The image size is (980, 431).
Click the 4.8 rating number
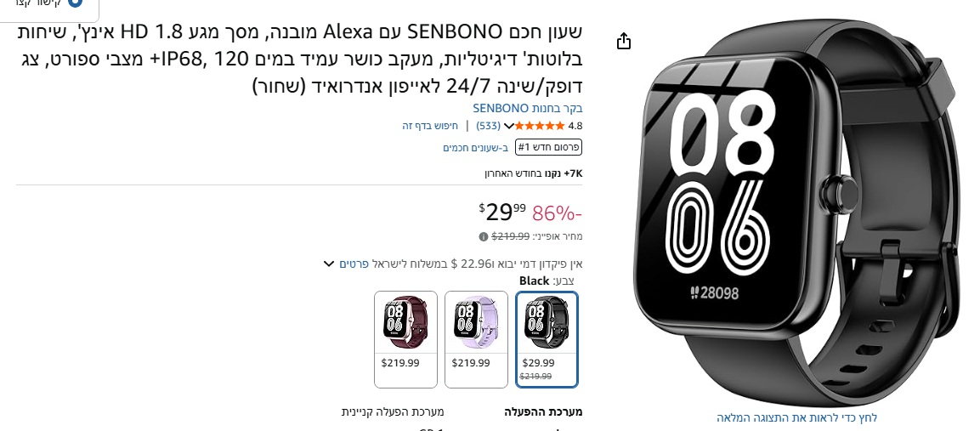coord(575,126)
